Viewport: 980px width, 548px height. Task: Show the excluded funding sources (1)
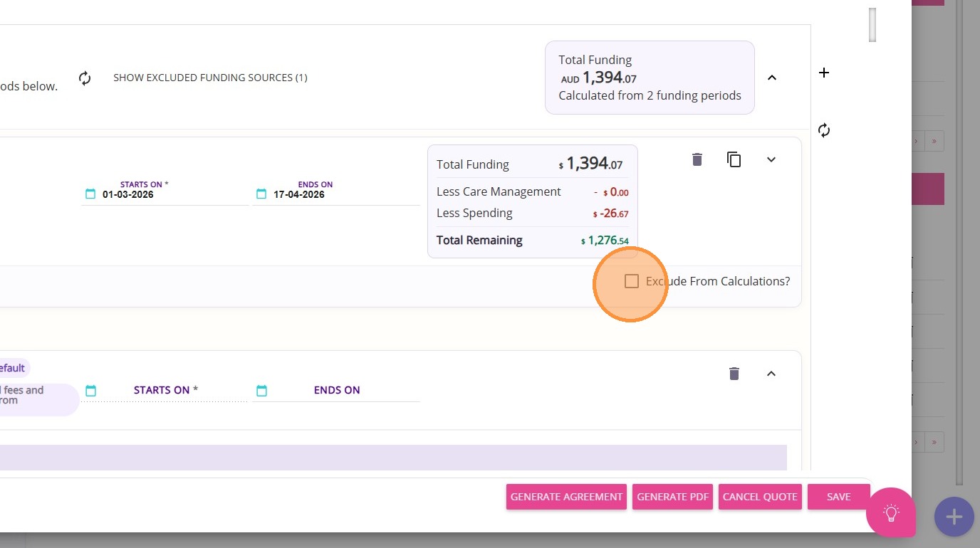click(210, 78)
